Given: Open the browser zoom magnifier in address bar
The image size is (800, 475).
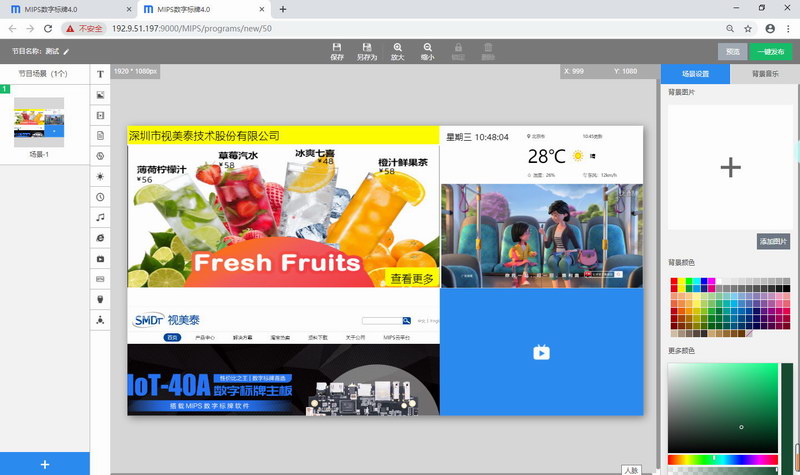Looking at the screenshot, I should (x=730, y=29).
